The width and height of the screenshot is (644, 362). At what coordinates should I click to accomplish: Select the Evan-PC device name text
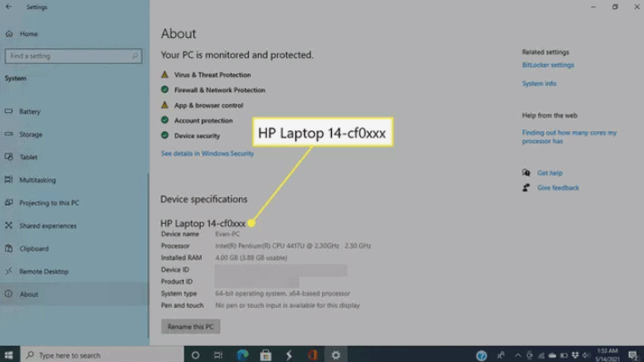pyautogui.click(x=227, y=233)
